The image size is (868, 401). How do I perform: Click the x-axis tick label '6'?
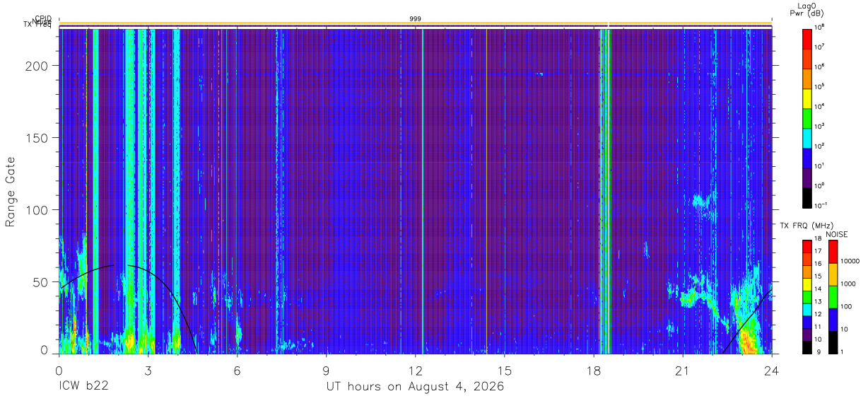tap(237, 369)
